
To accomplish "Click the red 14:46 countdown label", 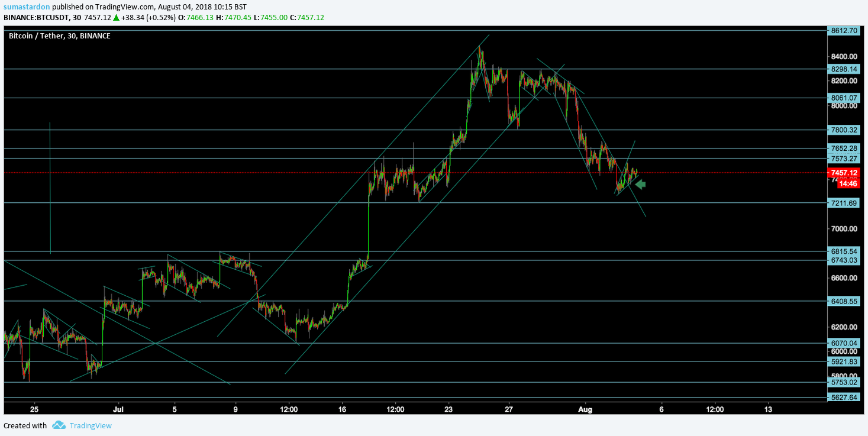I will pos(848,184).
